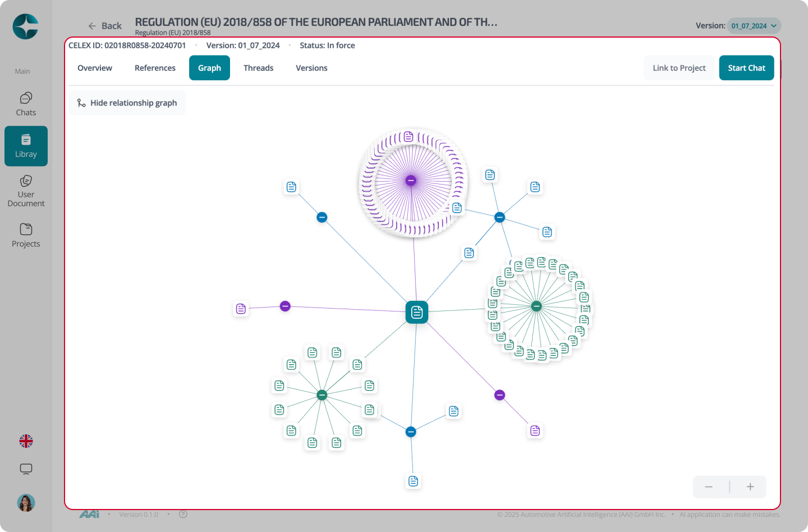Zoom in the graph with plus
Image resolution: width=808 pixels, height=532 pixels.
[x=750, y=487]
